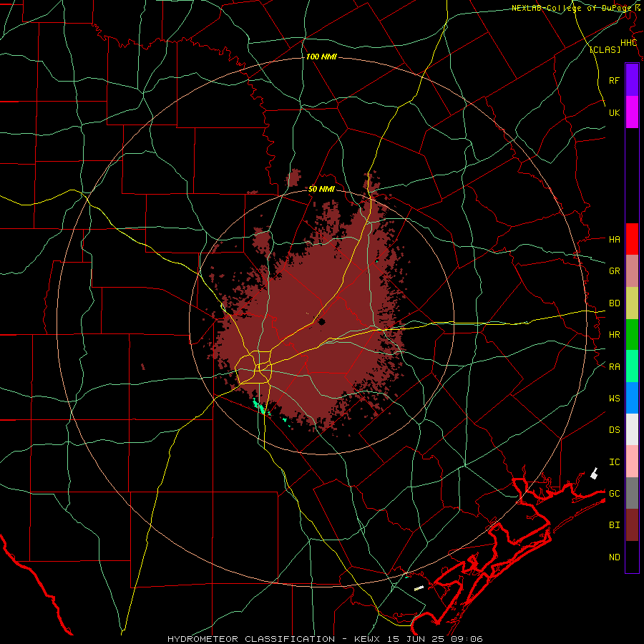Click the RF purple legend swatch
Screen dimensions: 644x644
632,80
